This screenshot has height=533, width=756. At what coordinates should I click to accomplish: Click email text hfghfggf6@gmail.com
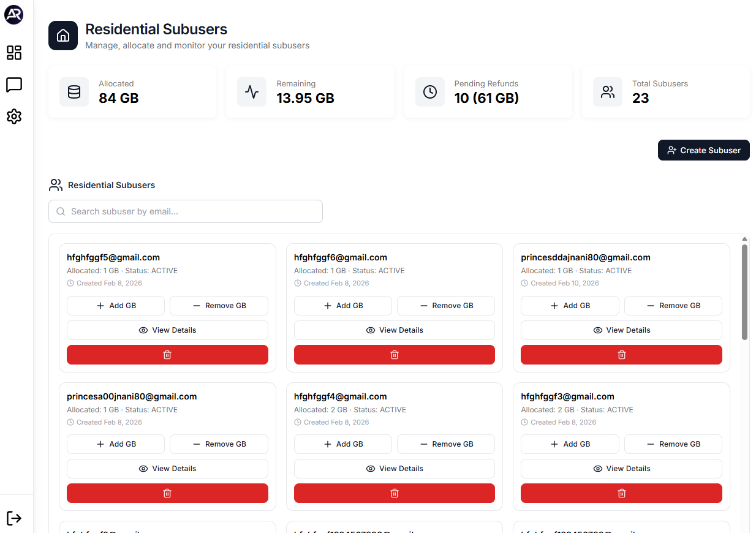[341, 257]
